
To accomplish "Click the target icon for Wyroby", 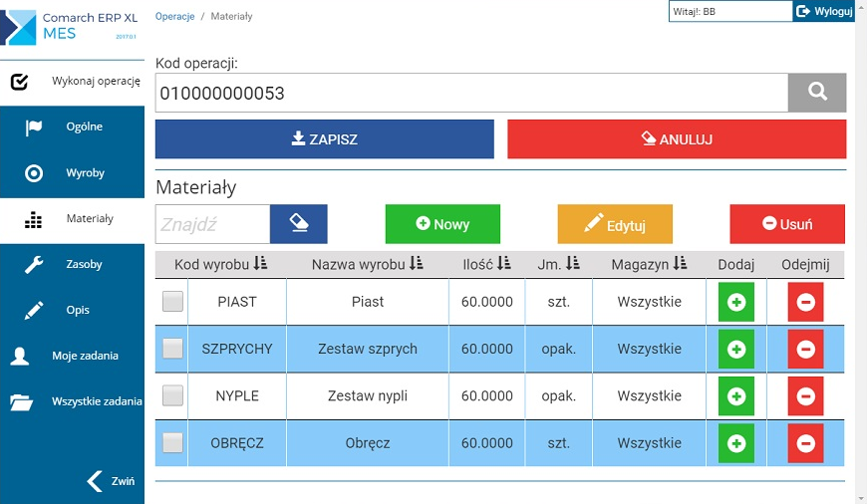I will pos(34,173).
